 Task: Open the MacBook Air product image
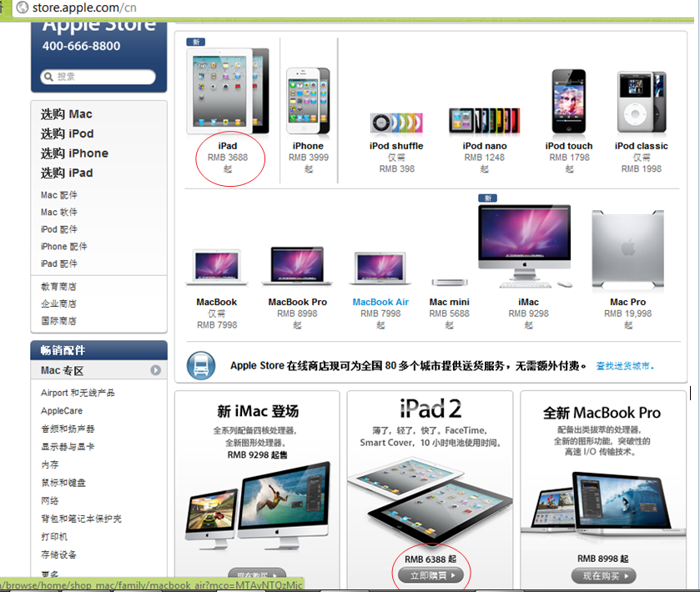380,268
